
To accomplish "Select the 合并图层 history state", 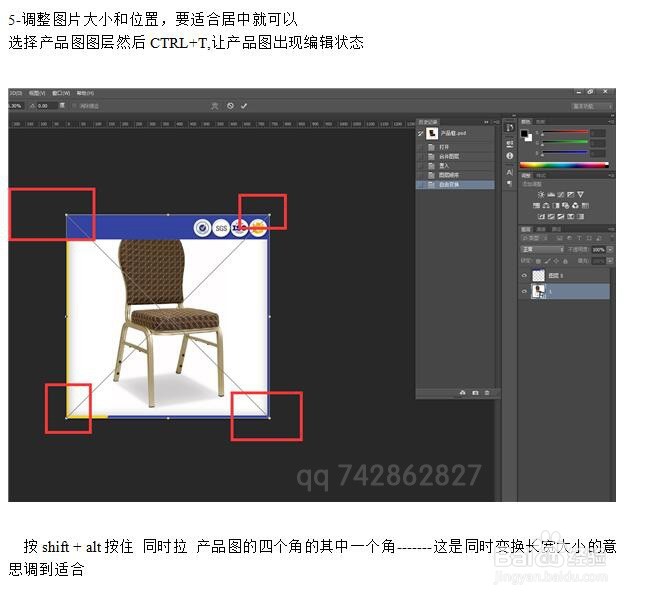I will 455,156.
